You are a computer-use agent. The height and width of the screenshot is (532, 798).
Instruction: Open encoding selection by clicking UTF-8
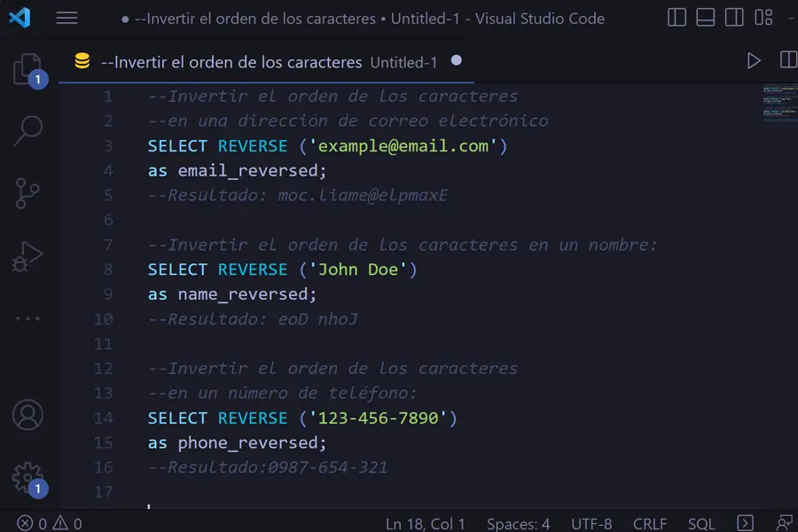click(x=591, y=523)
